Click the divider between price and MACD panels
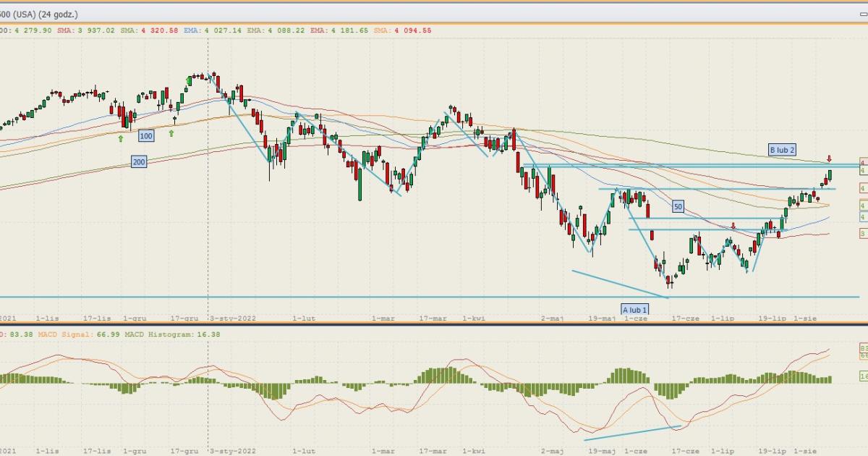This screenshot has width=868, height=456. (x=434, y=325)
